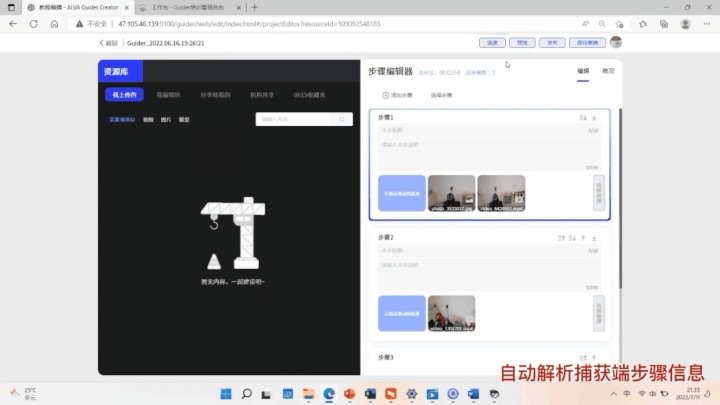Open File Explorer from the taskbar
The image size is (720, 405).
[308, 394]
